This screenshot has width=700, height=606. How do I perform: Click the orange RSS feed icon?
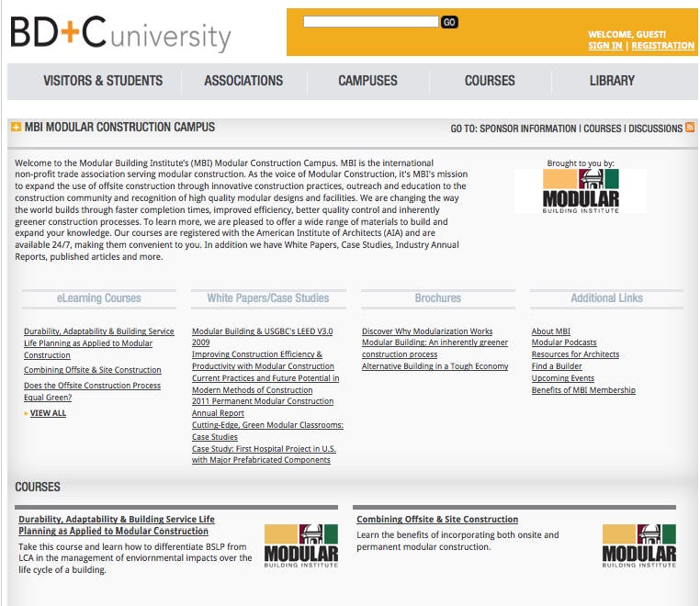click(690, 128)
